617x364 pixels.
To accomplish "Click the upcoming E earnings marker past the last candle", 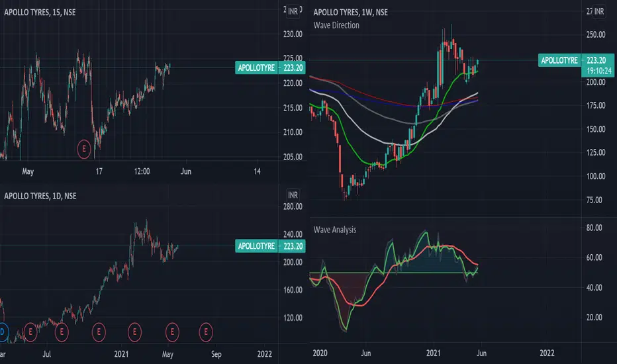I will (206, 332).
